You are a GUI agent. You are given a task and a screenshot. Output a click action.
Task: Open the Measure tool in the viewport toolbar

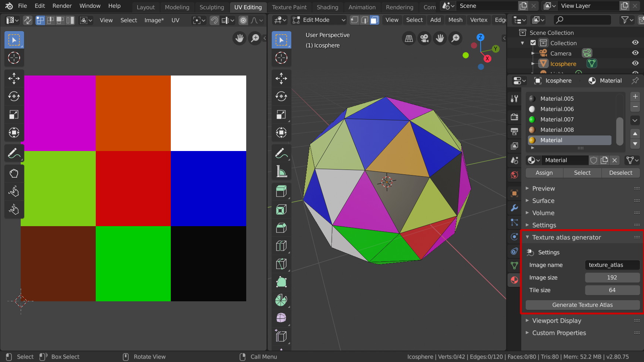(281, 171)
